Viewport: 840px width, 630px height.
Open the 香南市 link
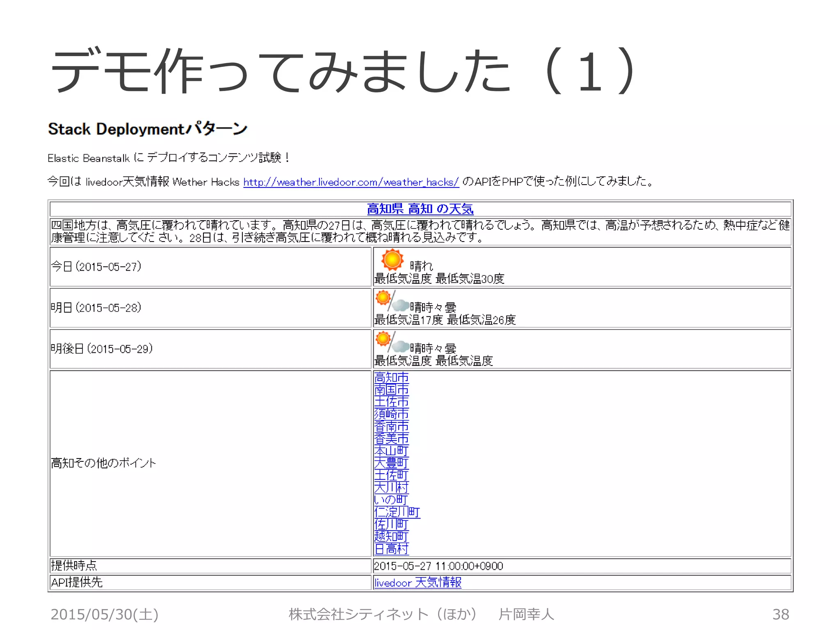pyautogui.click(x=391, y=426)
